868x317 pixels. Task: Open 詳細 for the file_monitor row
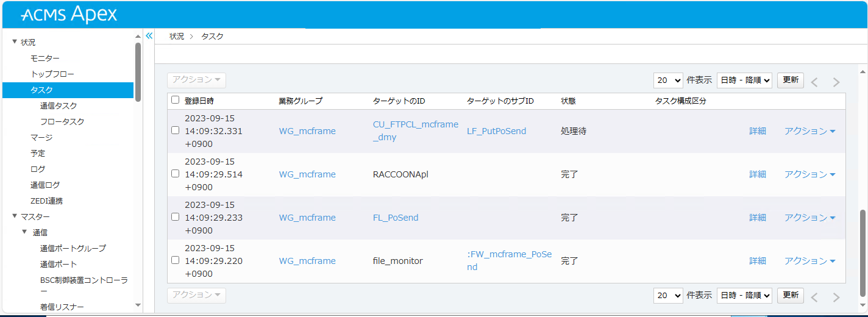click(758, 261)
